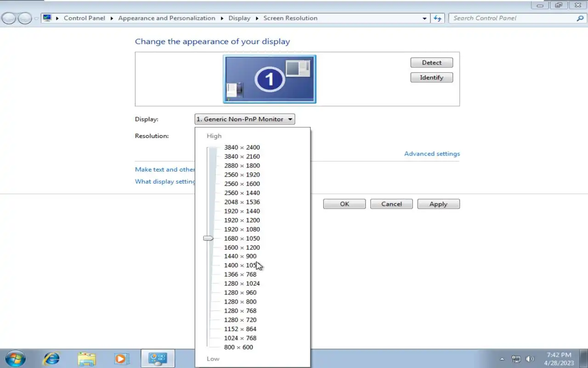Select monitor 1 preview thumbnail
Image resolution: width=588 pixels, height=368 pixels.
pos(270,79)
